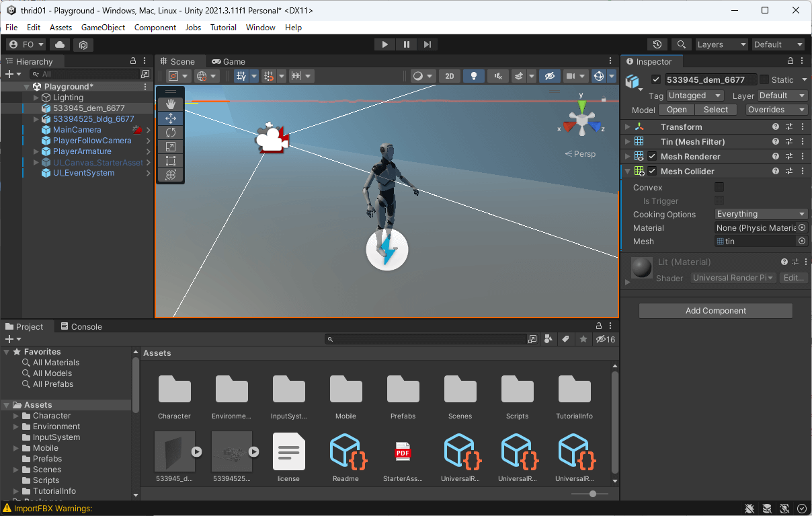Select the combined Transform tool
Image resolution: width=812 pixels, height=516 pixels.
click(171, 175)
